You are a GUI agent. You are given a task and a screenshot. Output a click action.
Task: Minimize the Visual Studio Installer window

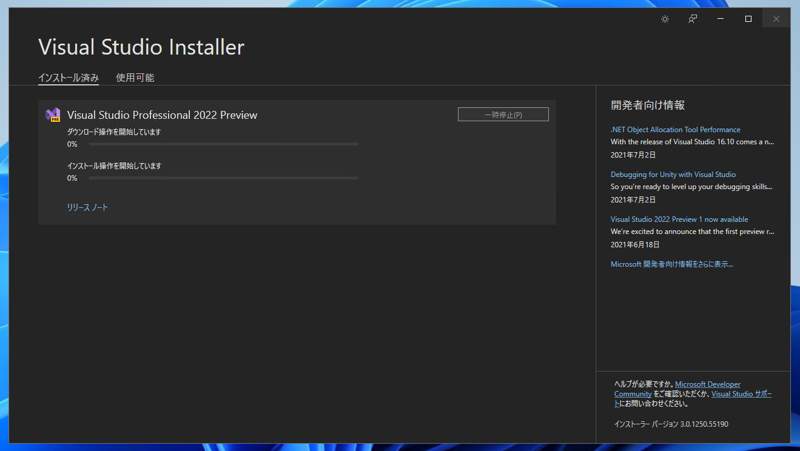pos(720,19)
